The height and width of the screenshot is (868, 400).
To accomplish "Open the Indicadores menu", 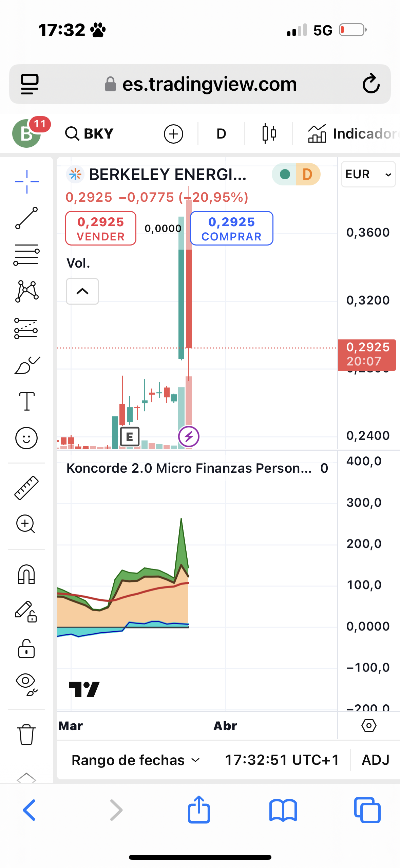I will [353, 133].
